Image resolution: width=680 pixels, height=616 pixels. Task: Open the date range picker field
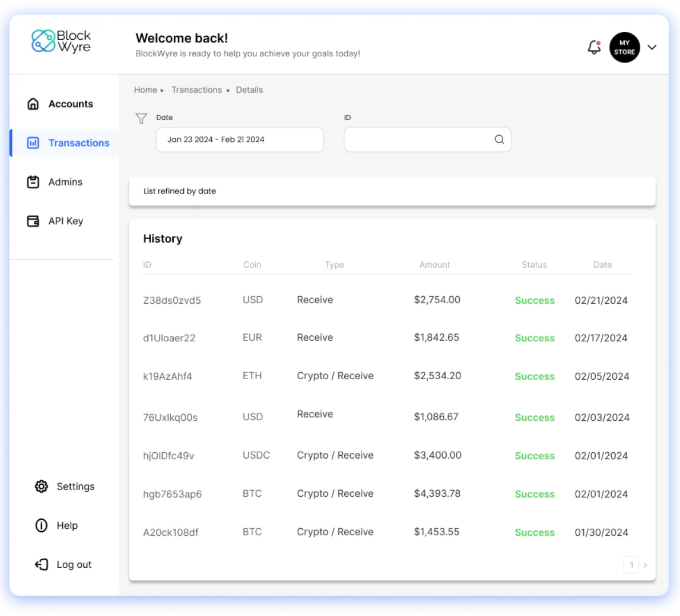coord(239,139)
